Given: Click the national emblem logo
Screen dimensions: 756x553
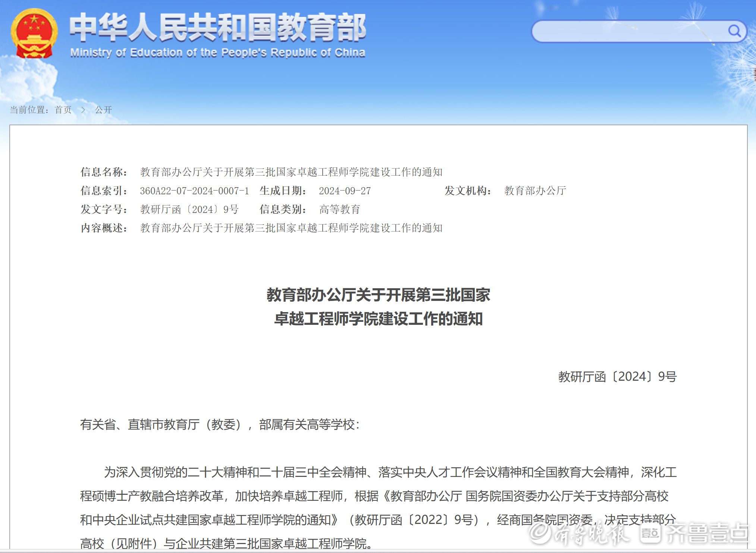Looking at the screenshot, I should click(34, 33).
